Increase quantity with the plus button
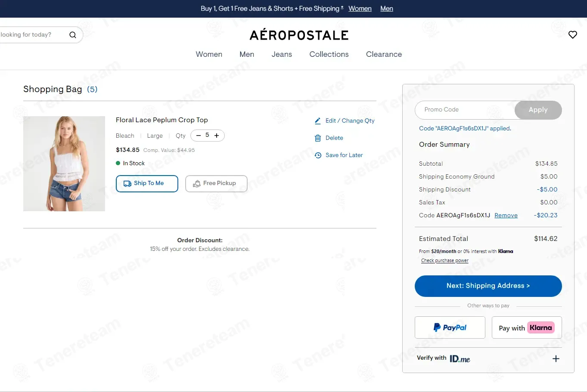The width and height of the screenshot is (587, 392). pyautogui.click(x=217, y=136)
